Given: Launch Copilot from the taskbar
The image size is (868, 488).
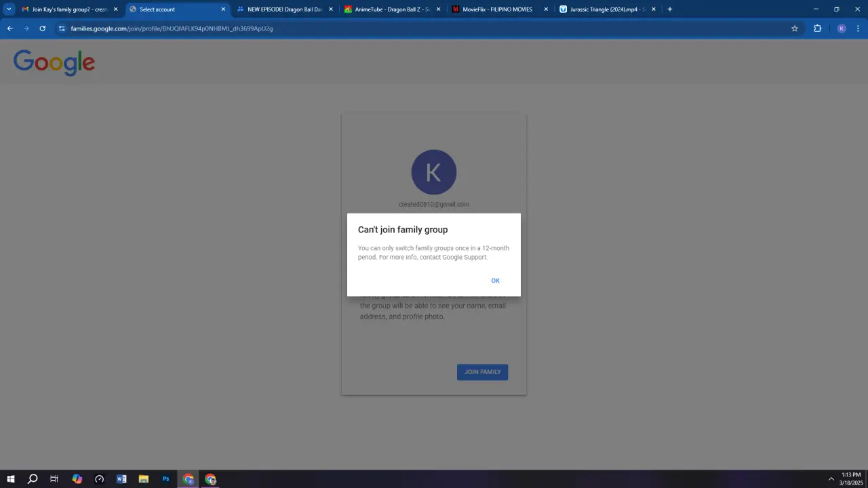Looking at the screenshot, I should (x=77, y=479).
